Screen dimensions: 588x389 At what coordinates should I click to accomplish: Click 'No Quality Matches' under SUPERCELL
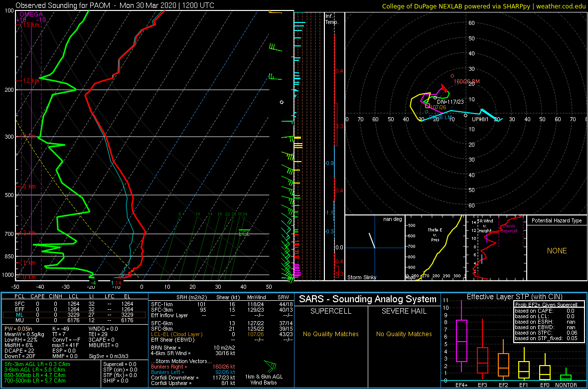[x=331, y=334]
